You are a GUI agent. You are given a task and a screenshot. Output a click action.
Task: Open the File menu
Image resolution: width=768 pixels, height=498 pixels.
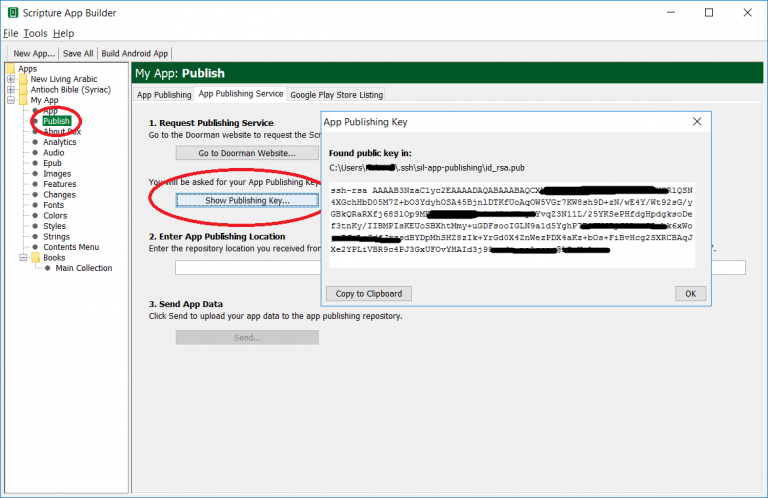click(x=10, y=33)
